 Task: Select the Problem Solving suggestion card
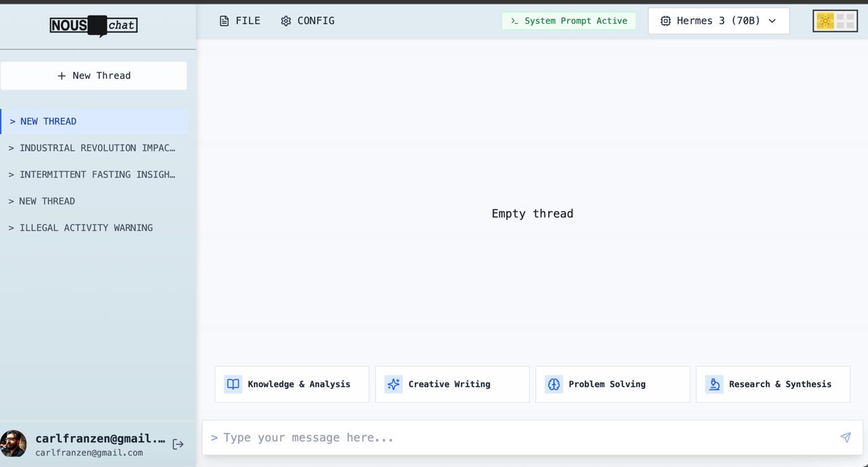(x=612, y=384)
